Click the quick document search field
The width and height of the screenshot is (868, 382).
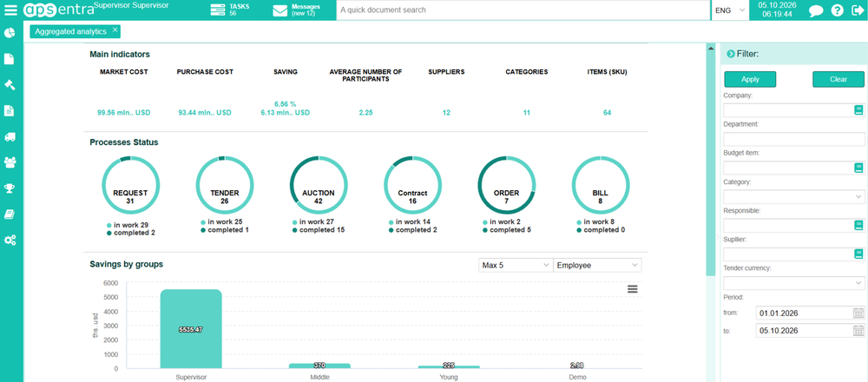[523, 10]
